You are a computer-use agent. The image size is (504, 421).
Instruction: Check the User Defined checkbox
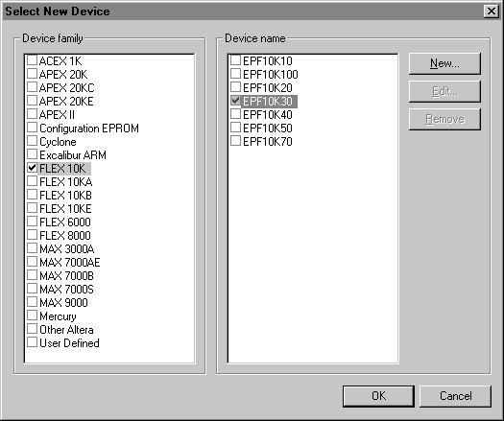[x=32, y=342]
